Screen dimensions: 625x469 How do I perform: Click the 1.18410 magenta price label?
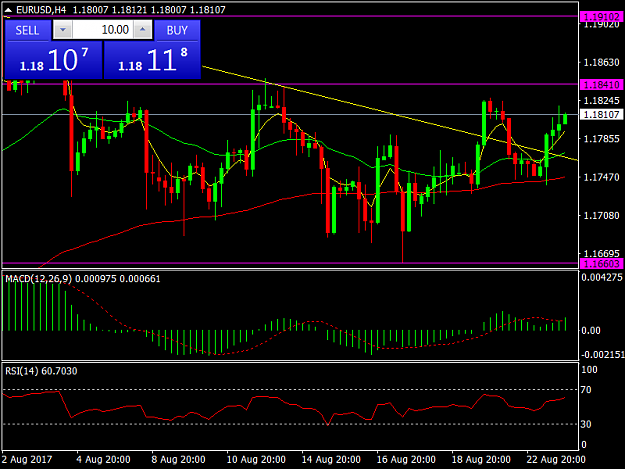coord(601,84)
